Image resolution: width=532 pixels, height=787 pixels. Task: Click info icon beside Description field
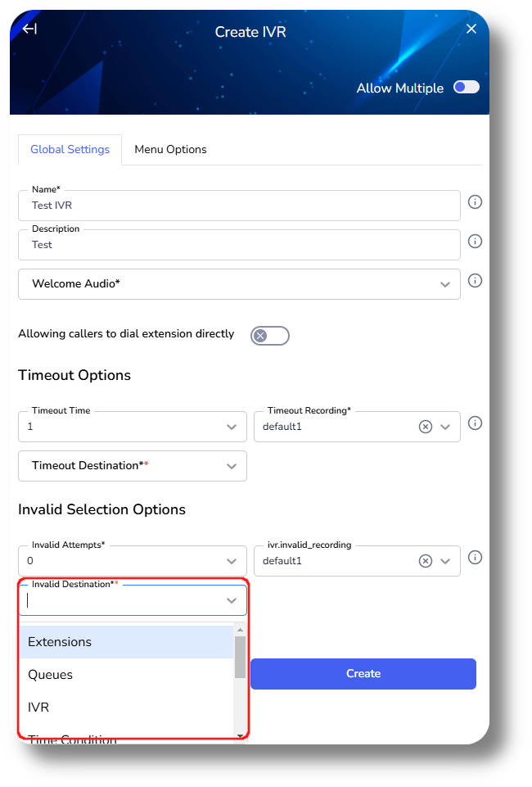[475, 242]
